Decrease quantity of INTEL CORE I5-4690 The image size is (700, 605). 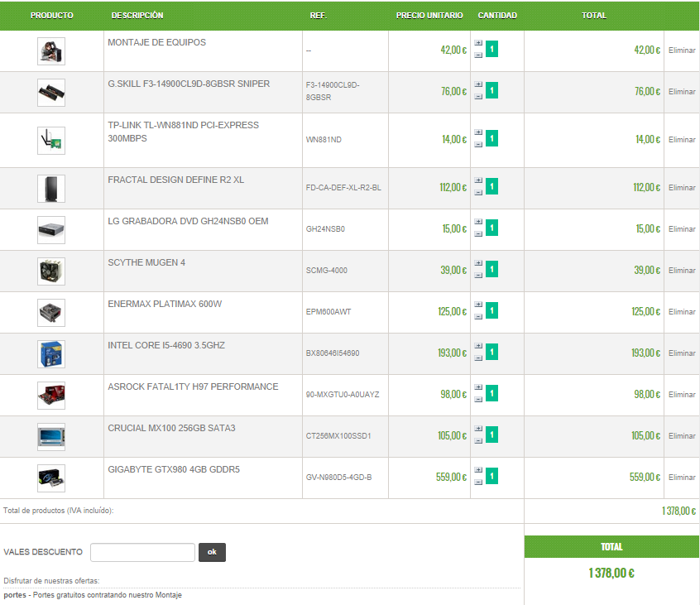point(478,358)
